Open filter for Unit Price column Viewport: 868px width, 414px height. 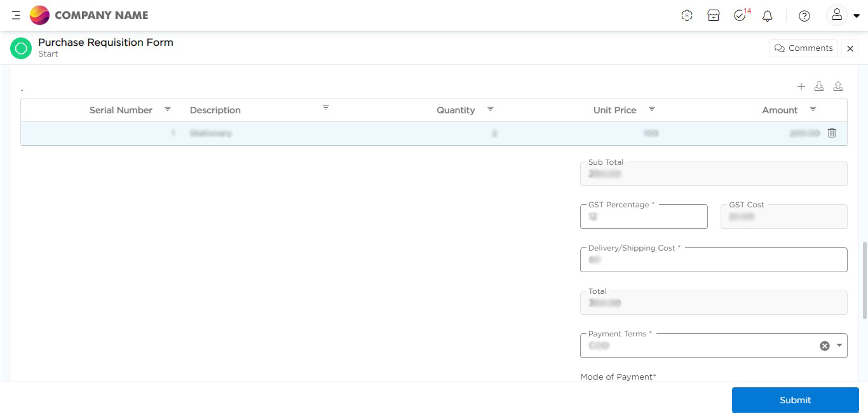pos(651,109)
